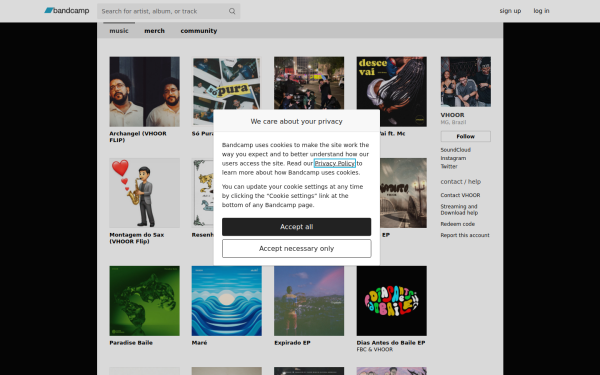Open the sepia street lamp EP cover
The width and height of the screenshot is (600, 375).
tap(403, 193)
